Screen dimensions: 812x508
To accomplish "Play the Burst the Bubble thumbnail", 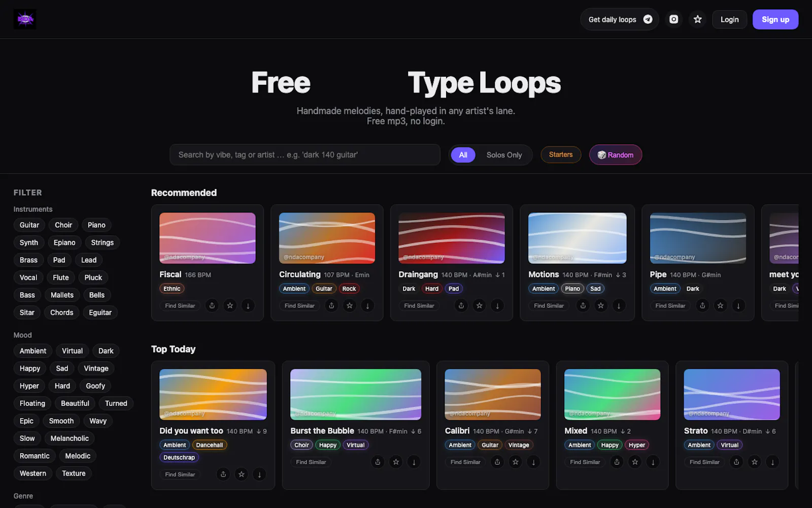I will (x=356, y=395).
